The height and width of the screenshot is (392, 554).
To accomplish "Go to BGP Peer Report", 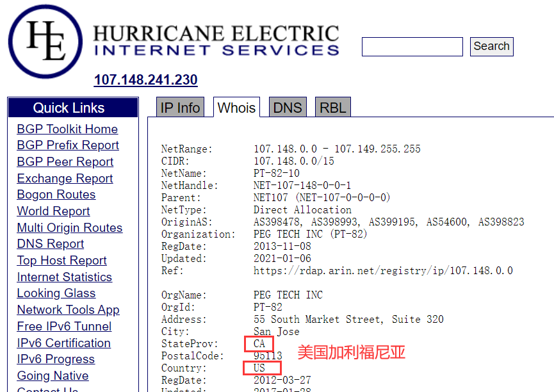I will pos(65,162).
